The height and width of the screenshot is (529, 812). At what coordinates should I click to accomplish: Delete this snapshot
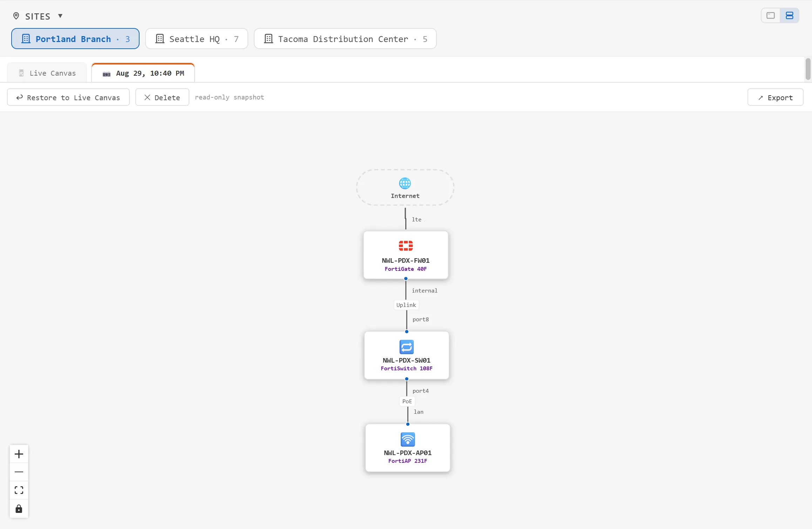click(x=162, y=97)
